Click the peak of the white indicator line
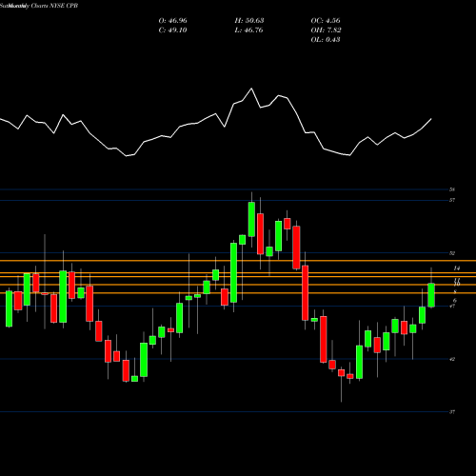 [251, 89]
